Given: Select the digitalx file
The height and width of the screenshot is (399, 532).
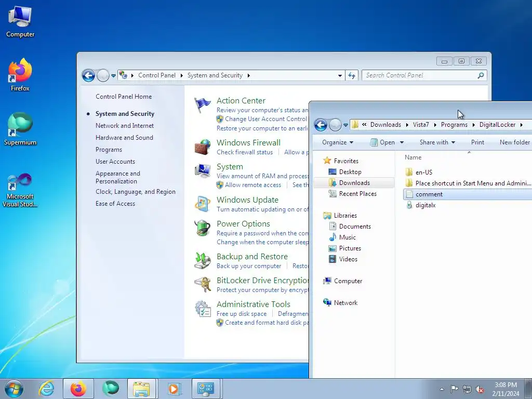Looking at the screenshot, I should (x=425, y=205).
